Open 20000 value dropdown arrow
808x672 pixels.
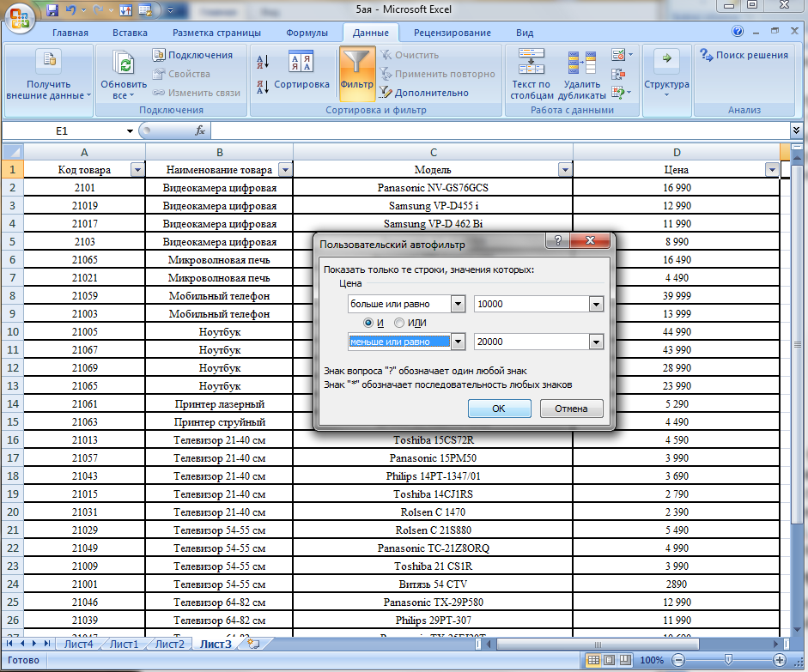point(596,342)
